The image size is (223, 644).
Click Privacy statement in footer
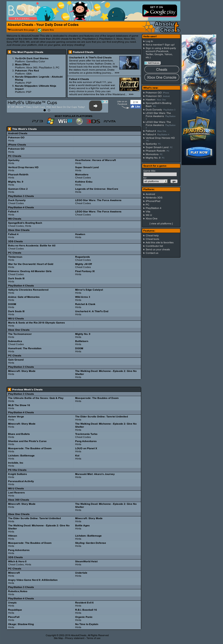pos(74,638)
